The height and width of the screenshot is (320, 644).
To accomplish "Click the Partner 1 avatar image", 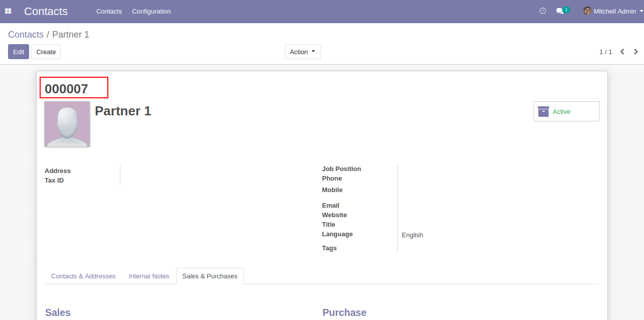I will 67,124.
